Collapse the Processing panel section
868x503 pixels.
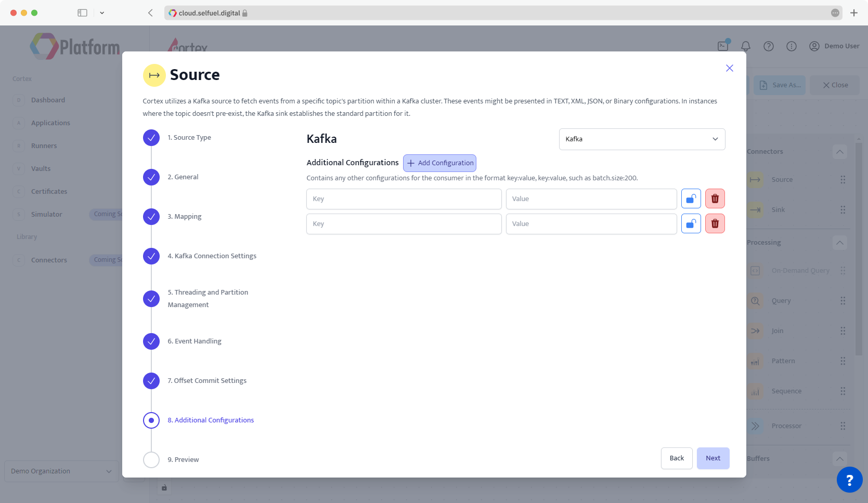tap(840, 243)
